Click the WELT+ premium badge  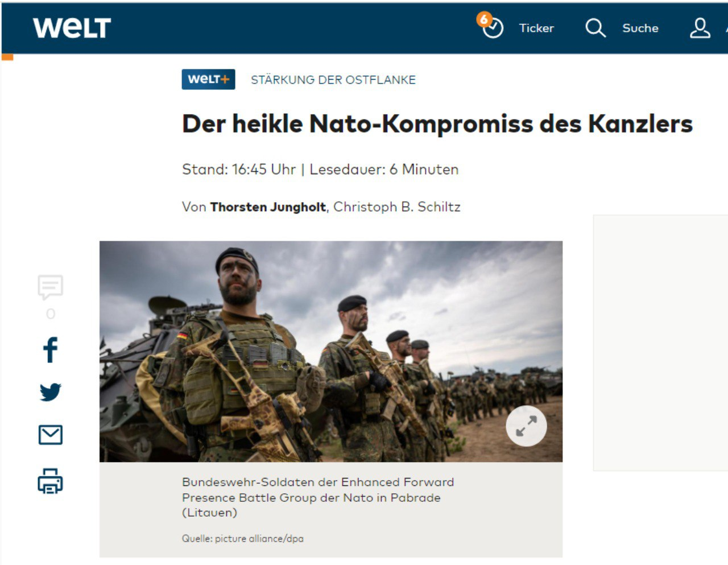[208, 79]
